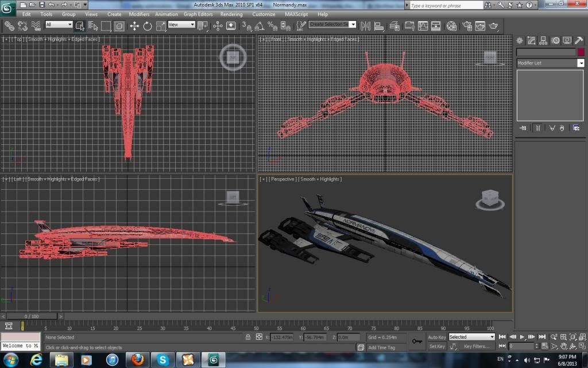Open the Rendering menu
This screenshot has height=368, width=588.
point(231,14)
